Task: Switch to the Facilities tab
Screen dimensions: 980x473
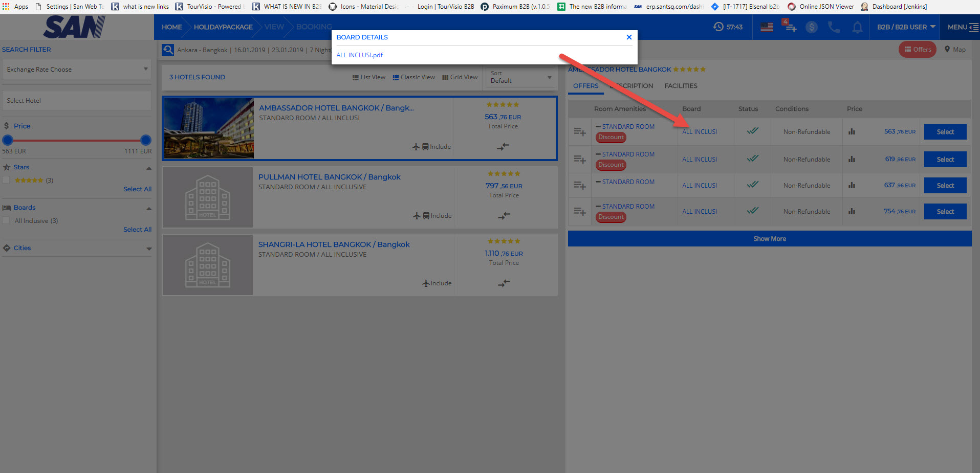Action: pos(681,86)
